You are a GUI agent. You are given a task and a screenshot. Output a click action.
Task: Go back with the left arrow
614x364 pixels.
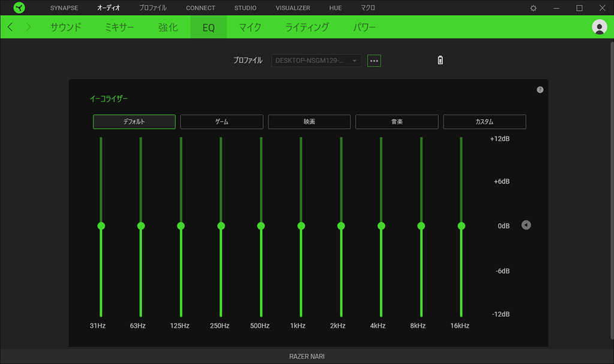(10, 28)
